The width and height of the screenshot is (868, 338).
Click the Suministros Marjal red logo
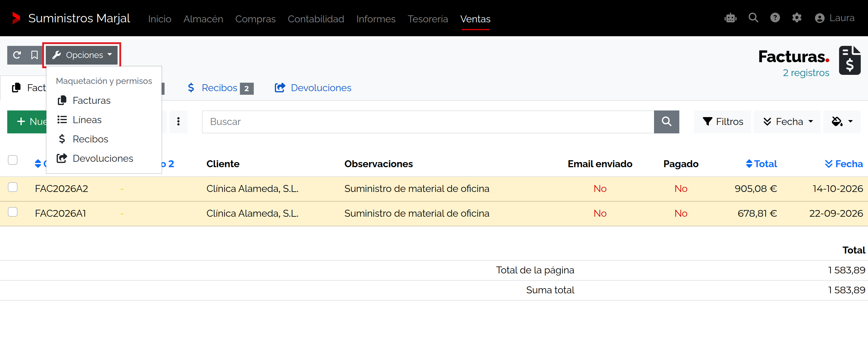(x=16, y=18)
